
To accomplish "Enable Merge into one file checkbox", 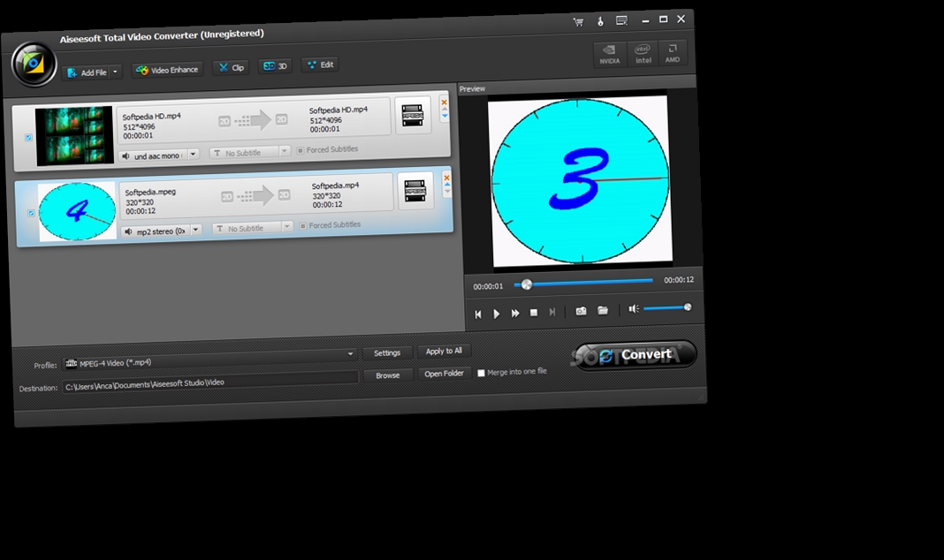I will coord(481,373).
